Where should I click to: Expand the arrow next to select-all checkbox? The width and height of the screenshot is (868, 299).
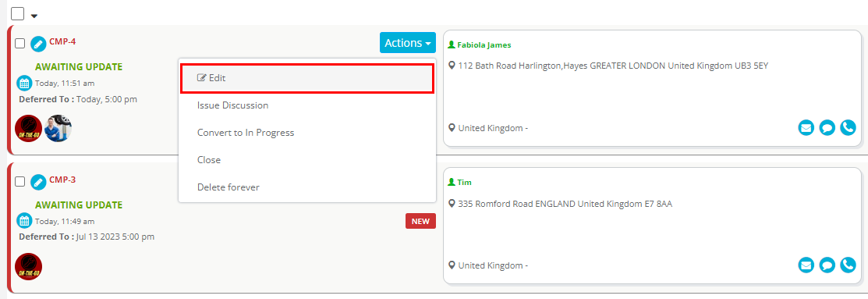[x=34, y=16]
